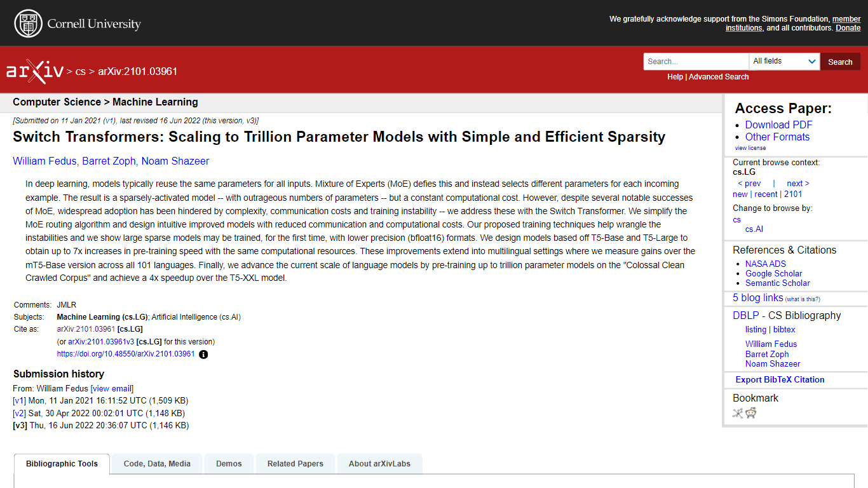868x488 pixels.
Task: Bookmark paper with BibSonomy icon
Action: pos(738,413)
